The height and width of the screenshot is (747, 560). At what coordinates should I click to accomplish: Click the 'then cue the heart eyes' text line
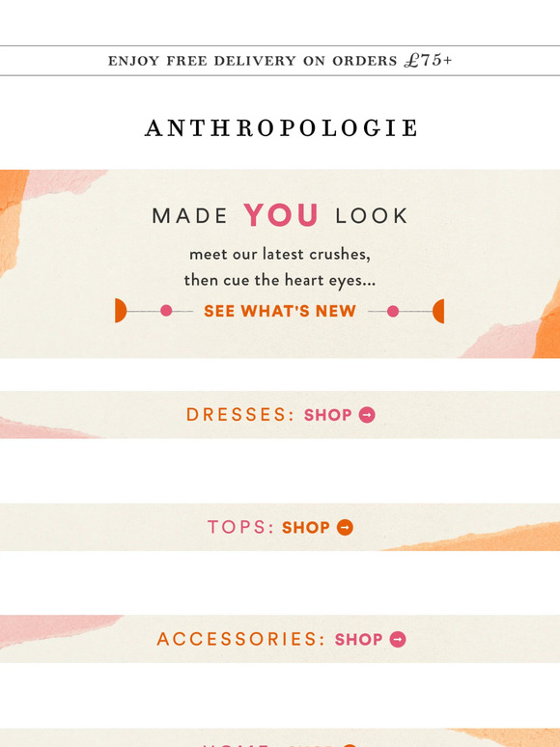coord(280,280)
